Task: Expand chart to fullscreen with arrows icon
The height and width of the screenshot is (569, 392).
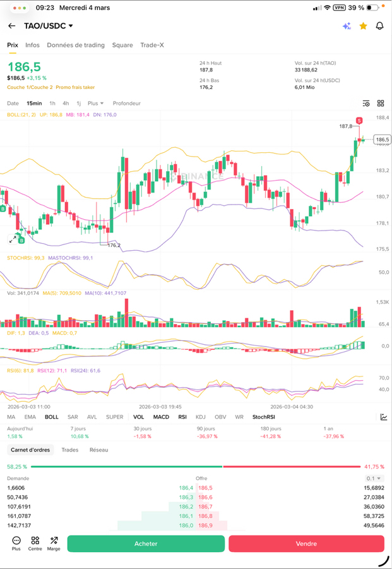Action: (x=13, y=239)
